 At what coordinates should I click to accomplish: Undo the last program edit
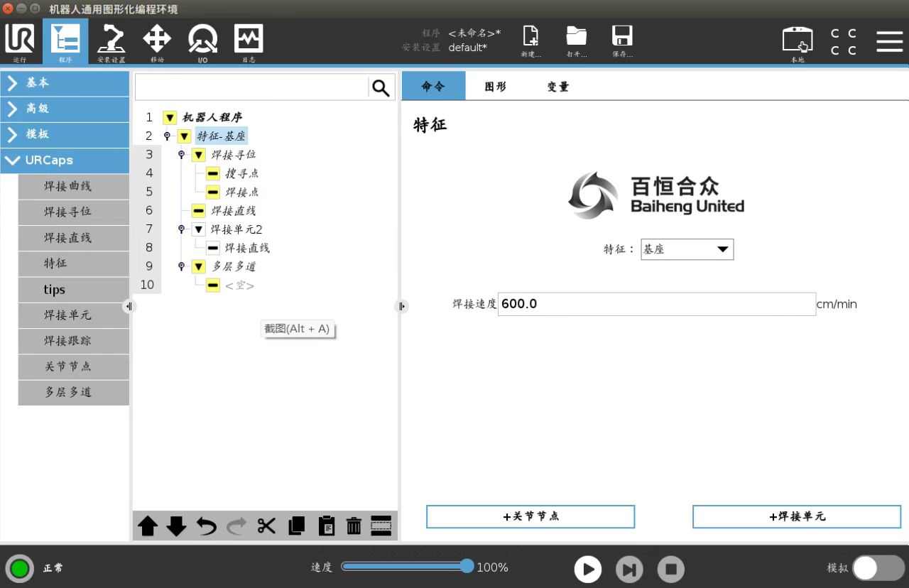tap(206, 526)
